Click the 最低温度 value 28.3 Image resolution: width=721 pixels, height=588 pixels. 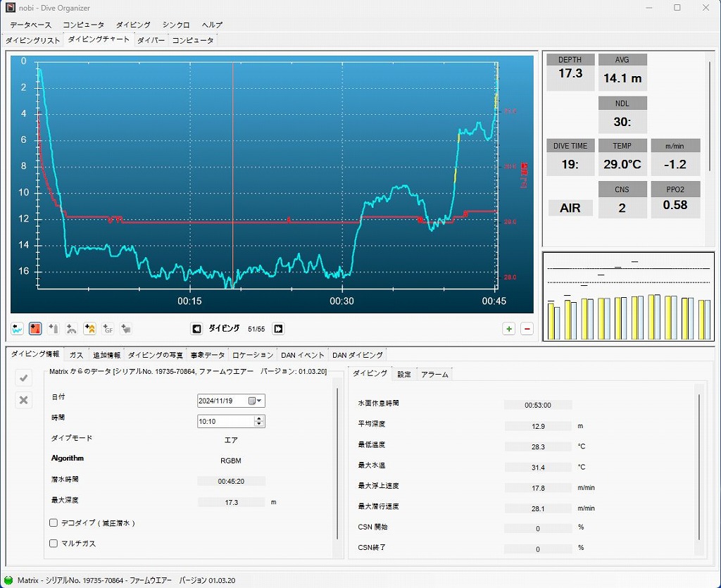[x=538, y=446]
